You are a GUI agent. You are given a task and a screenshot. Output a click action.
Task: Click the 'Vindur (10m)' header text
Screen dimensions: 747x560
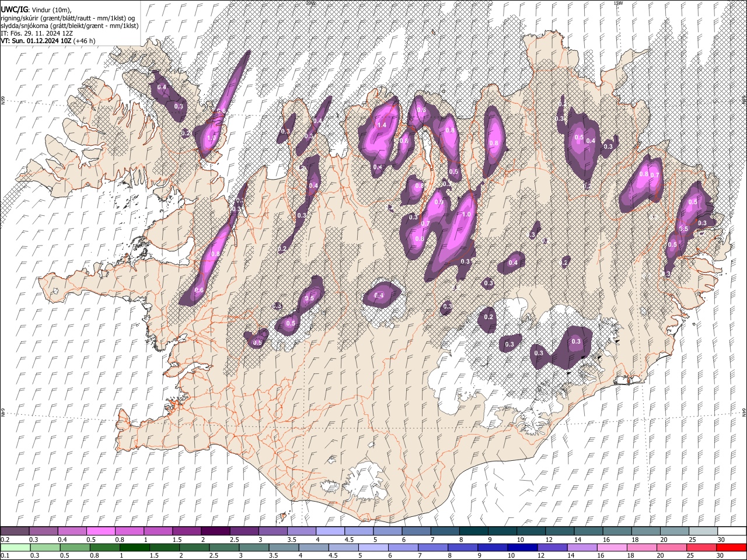(53, 9)
